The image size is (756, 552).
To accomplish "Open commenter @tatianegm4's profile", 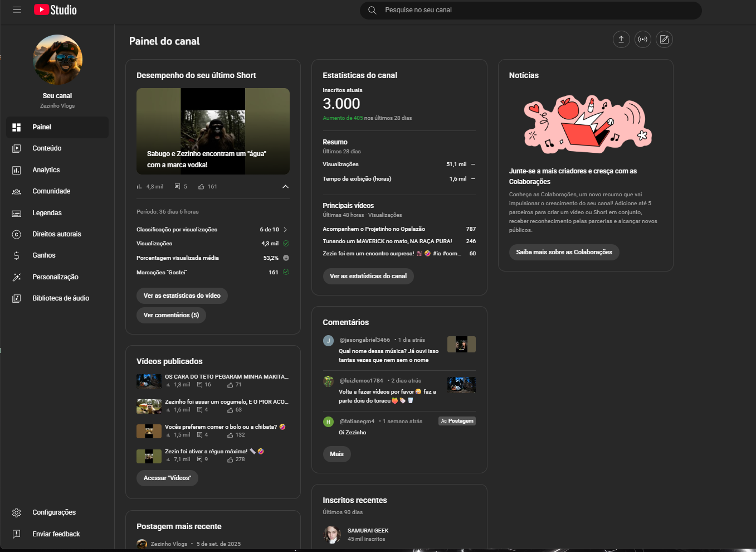I will (x=357, y=422).
